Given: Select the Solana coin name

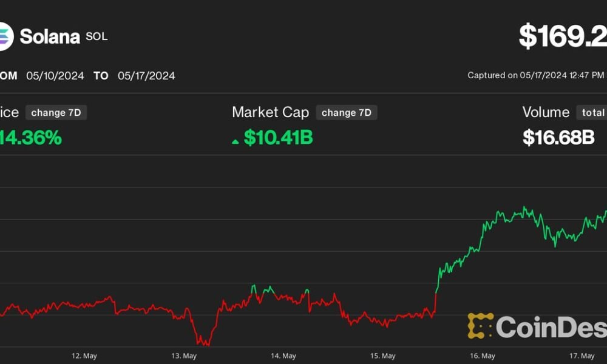Looking at the screenshot, I should (50, 36).
